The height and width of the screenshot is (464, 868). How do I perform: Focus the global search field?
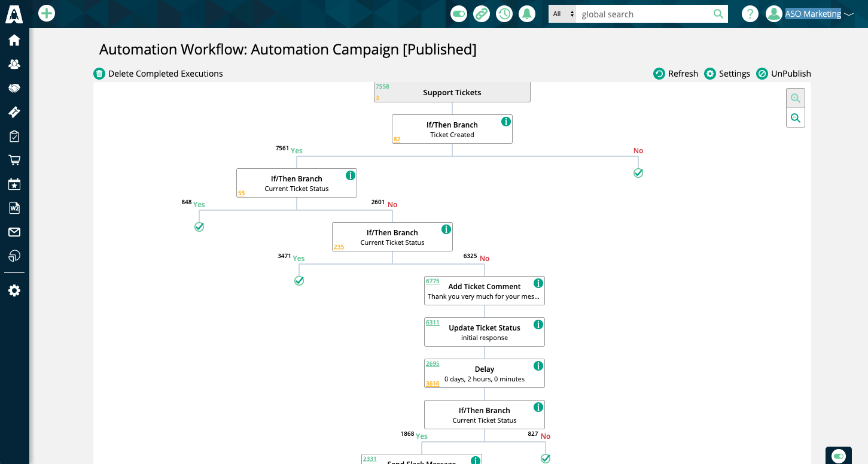coord(644,14)
